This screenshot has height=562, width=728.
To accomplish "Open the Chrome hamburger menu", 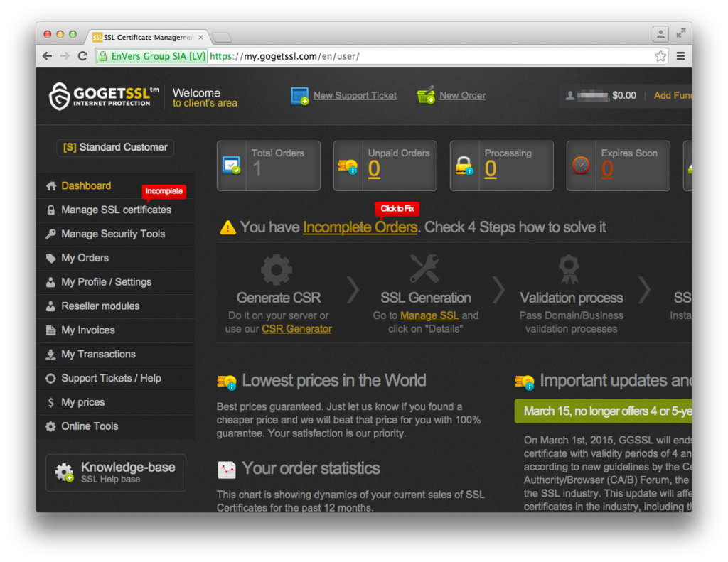I will click(x=680, y=56).
